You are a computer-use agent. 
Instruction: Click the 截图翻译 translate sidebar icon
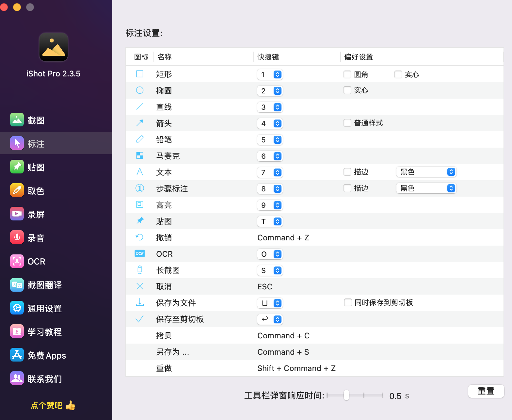pyautogui.click(x=17, y=284)
